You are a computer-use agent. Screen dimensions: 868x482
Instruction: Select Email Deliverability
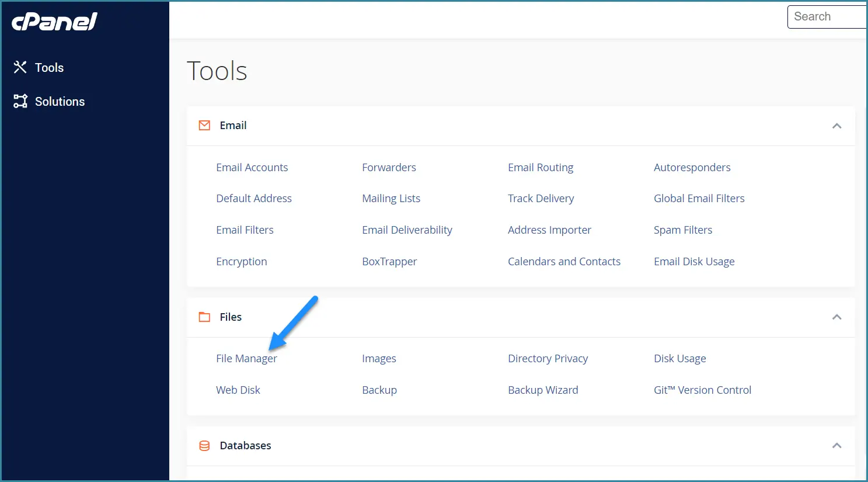pyautogui.click(x=407, y=230)
